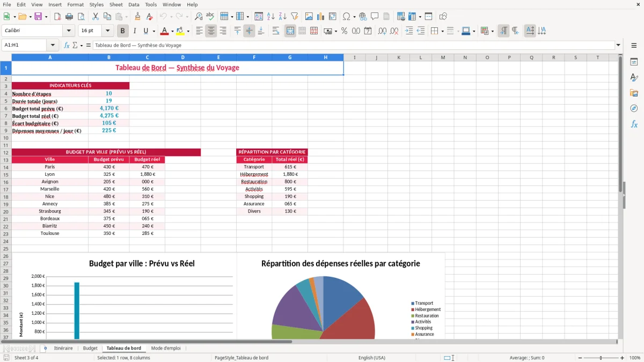Toggle Italic formatting
This screenshot has height=362, width=644.
pyautogui.click(x=135, y=31)
